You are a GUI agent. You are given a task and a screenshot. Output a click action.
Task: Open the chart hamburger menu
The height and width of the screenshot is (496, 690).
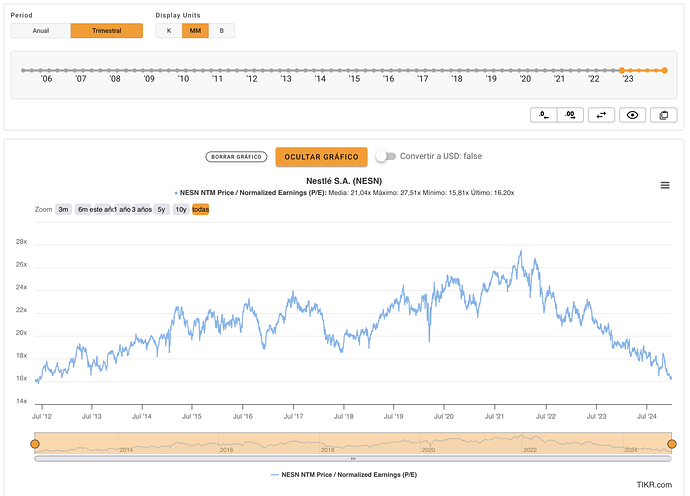coord(665,185)
